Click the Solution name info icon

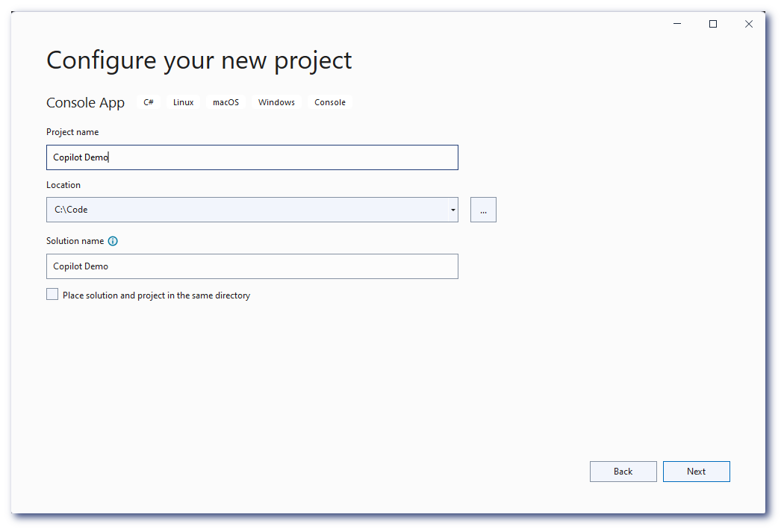point(113,241)
